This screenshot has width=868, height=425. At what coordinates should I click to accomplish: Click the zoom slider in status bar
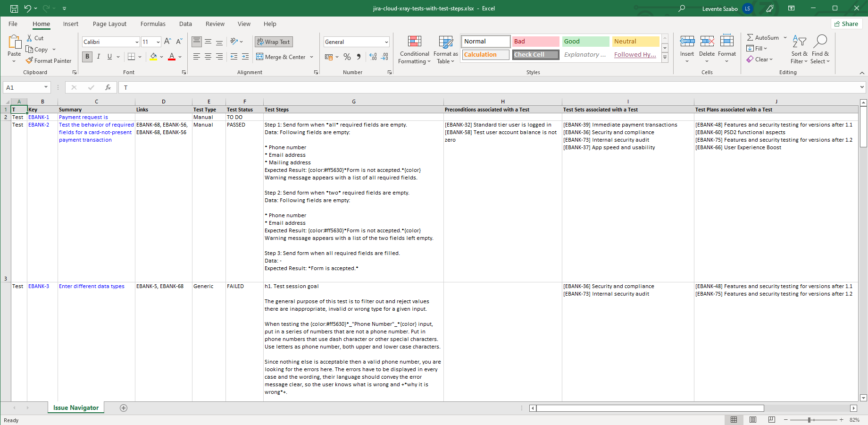(809, 420)
